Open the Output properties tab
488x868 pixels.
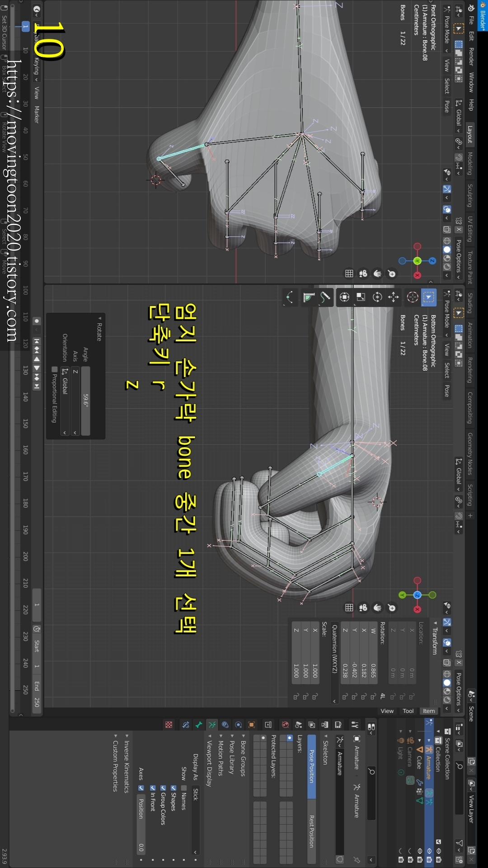[x=325, y=725]
